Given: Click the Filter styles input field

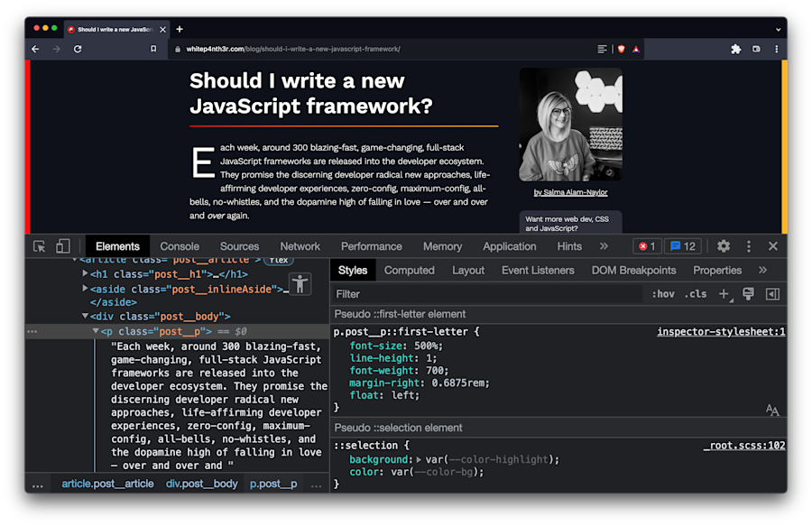Looking at the screenshot, I should pyautogui.click(x=406, y=293).
